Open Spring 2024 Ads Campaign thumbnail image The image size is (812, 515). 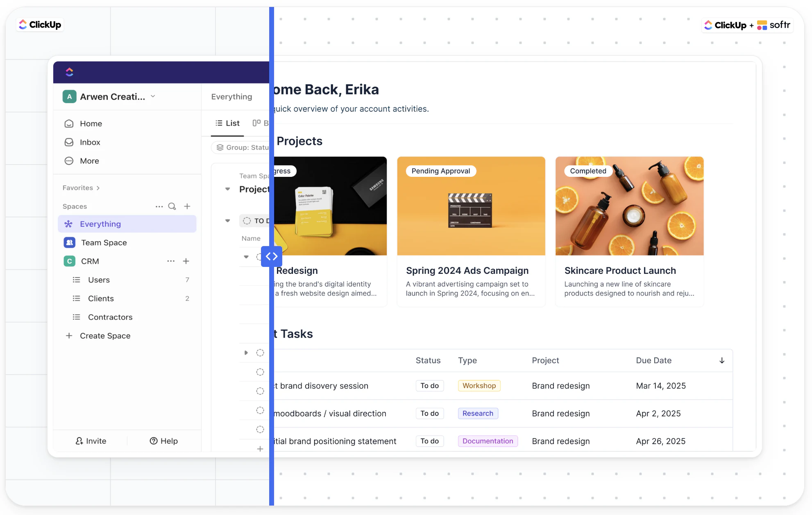click(471, 206)
